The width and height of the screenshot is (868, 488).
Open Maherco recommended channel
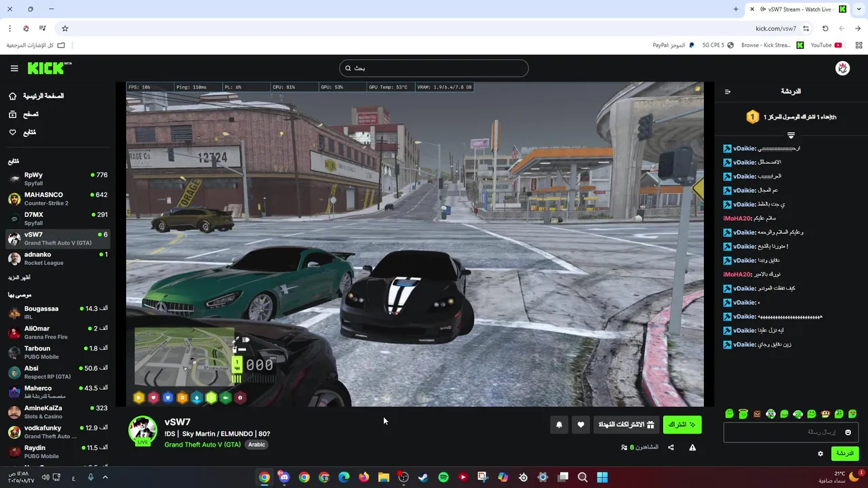[x=58, y=392]
